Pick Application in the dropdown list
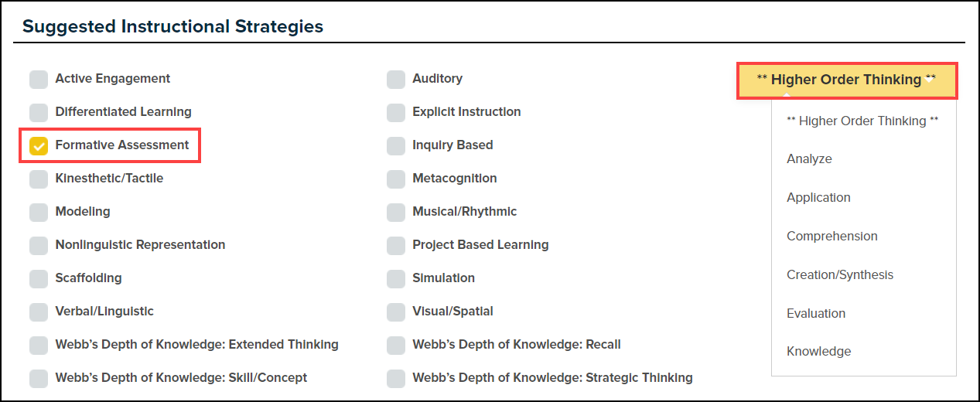This screenshot has width=980, height=402. pos(818,198)
